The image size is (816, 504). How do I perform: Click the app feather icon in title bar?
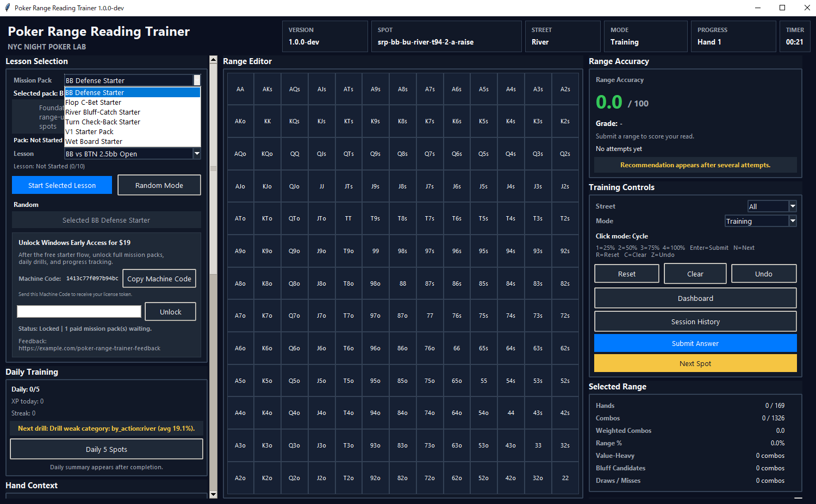tap(7, 8)
